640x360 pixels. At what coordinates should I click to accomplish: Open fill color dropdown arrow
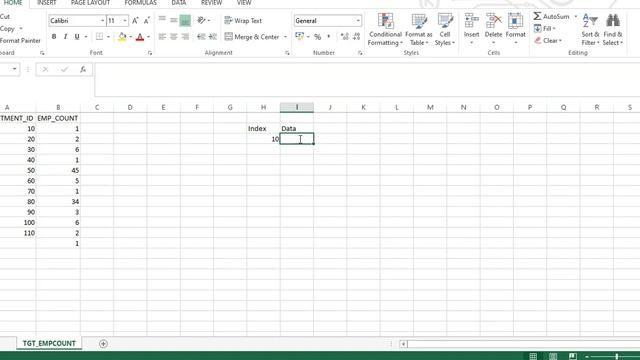(131, 37)
